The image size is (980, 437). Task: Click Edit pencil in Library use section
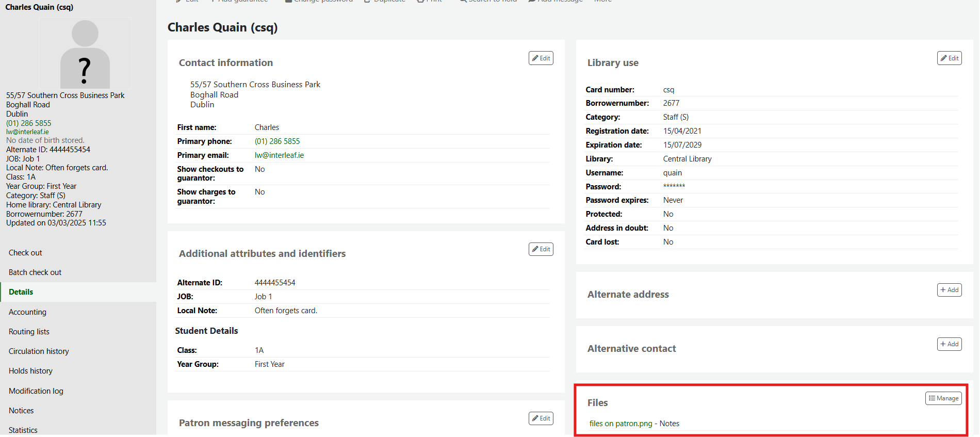(949, 58)
